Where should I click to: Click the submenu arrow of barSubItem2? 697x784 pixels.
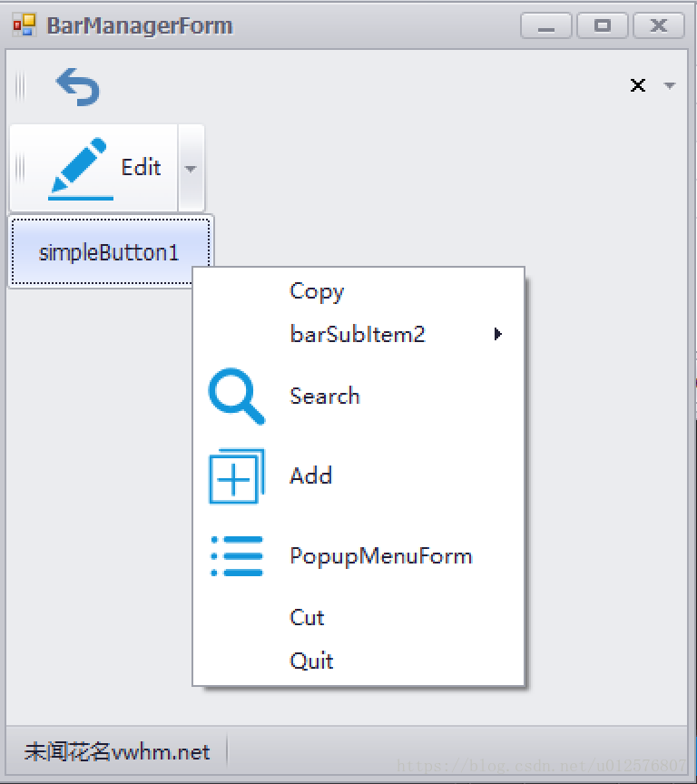coord(497,334)
